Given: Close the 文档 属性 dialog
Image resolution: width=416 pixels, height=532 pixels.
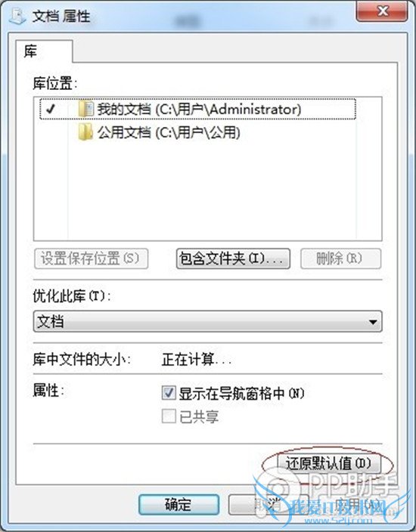Looking at the screenshot, I should [x=382, y=12].
